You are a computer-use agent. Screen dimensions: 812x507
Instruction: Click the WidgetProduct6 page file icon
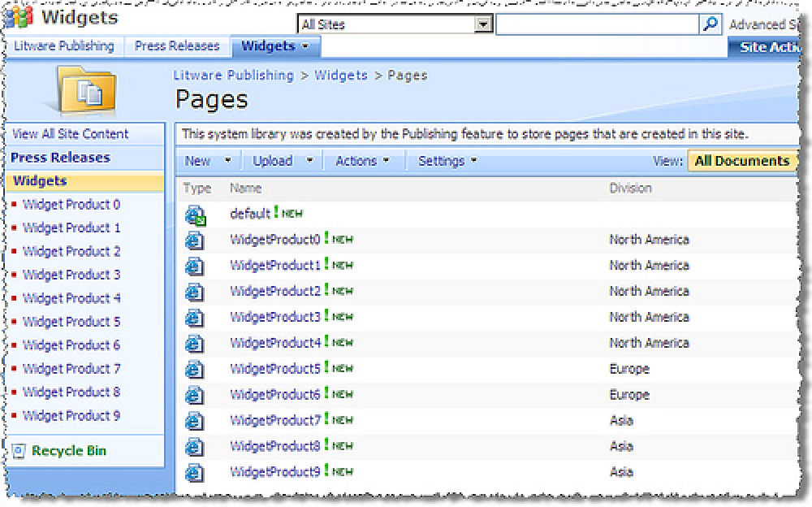195,396
